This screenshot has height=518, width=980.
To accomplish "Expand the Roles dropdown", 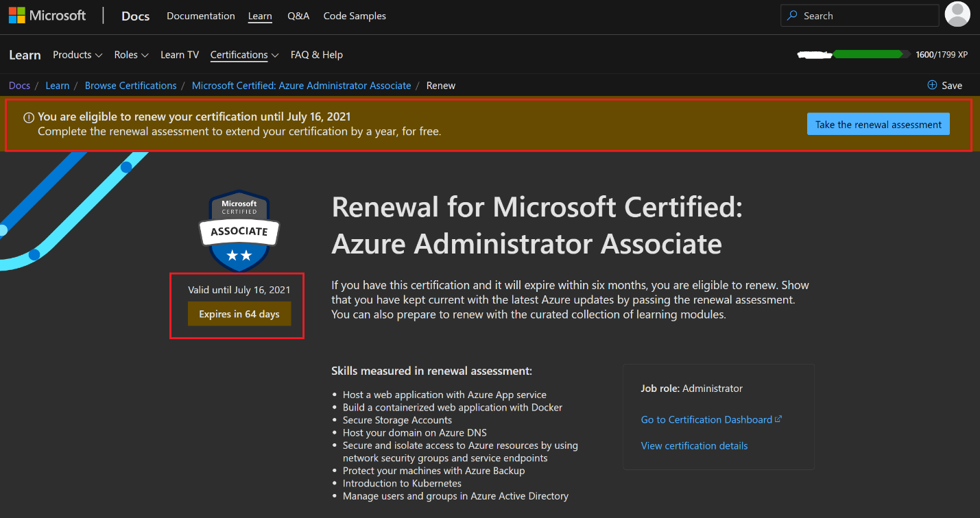I will pyautogui.click(x=132, y=55).
